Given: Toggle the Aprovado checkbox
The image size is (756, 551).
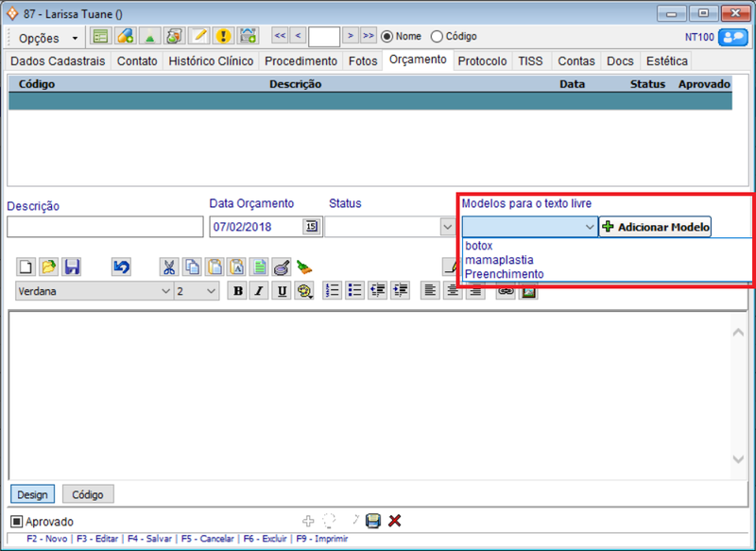Looking at the screenshot, I should (x=17, y=522).
